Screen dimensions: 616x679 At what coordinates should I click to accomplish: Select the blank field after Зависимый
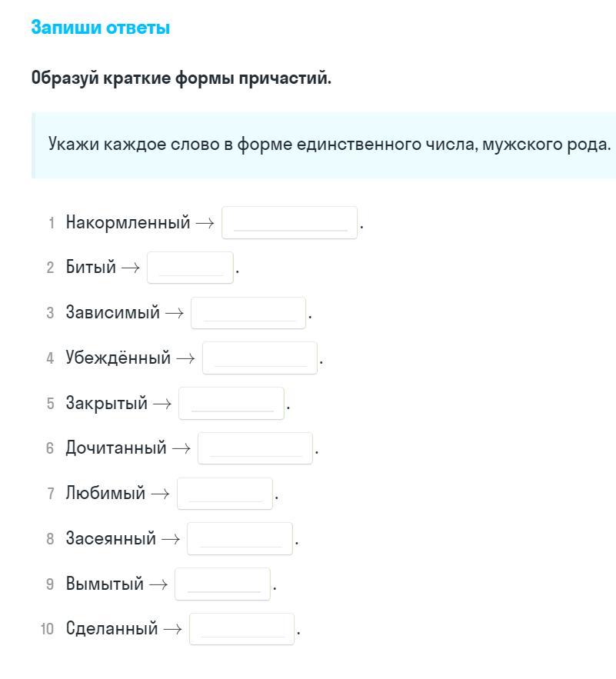248,313
